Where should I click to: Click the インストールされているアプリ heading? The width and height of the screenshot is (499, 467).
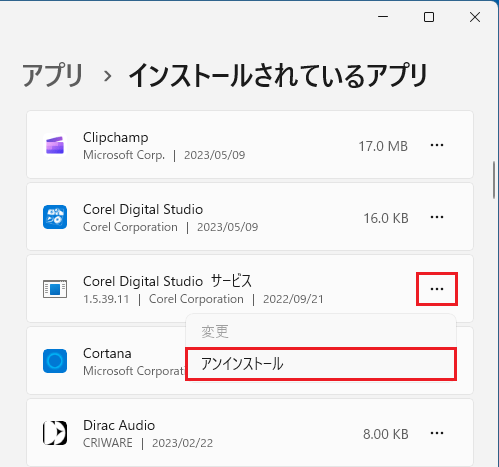[x=278, y=76]
